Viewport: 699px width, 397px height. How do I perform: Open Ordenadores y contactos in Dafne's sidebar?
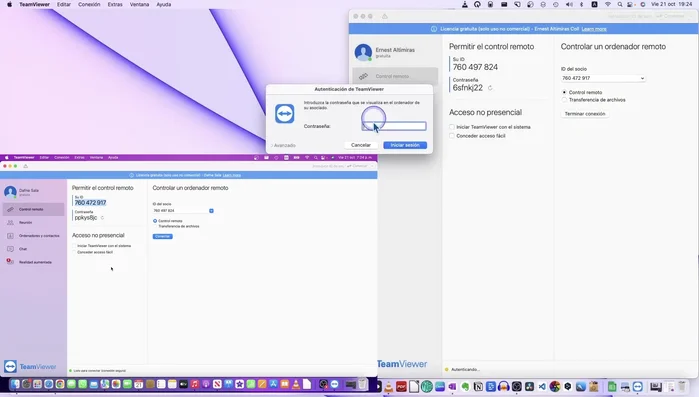click(x=33, y=236)
